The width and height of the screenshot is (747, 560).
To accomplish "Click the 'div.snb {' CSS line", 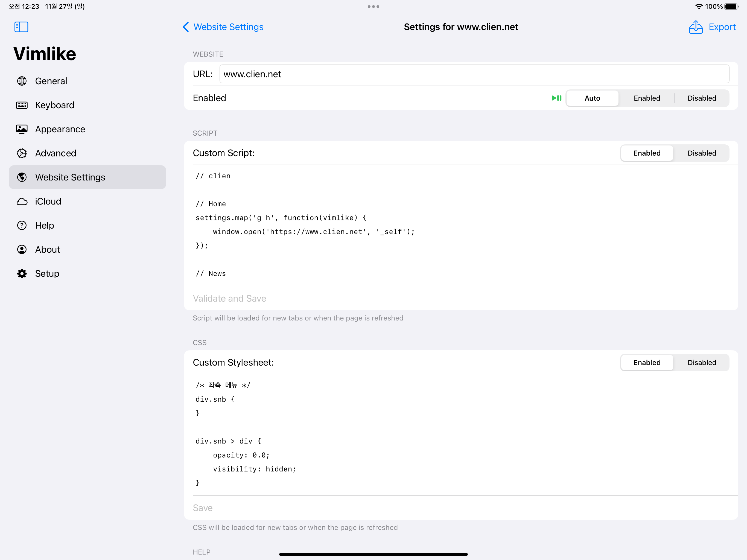I will (215, 399).
